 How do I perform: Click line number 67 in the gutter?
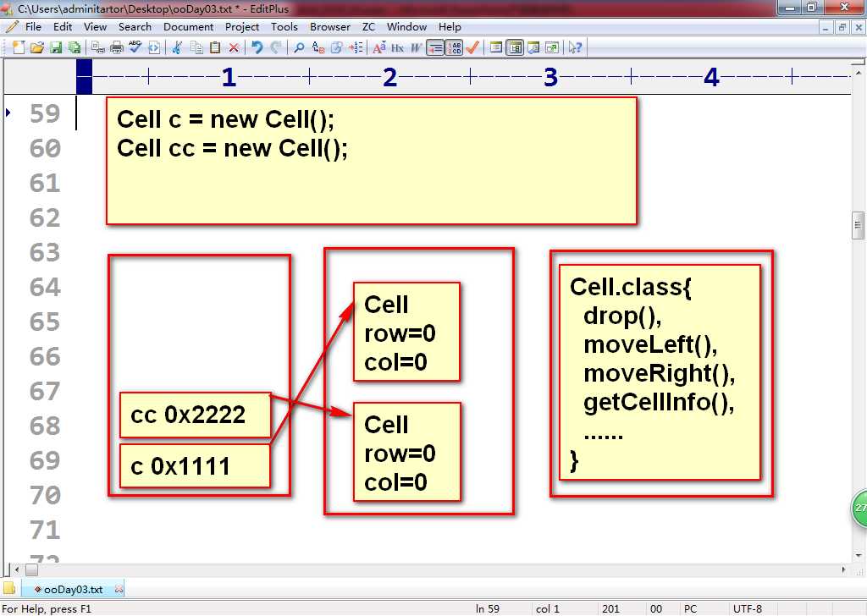click(45, 391)
